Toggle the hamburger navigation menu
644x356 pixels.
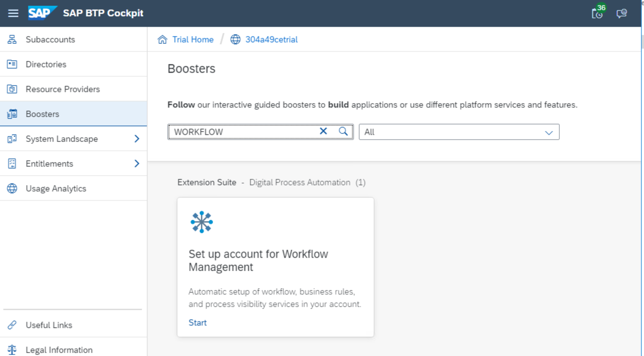click(x=13, y=13)
